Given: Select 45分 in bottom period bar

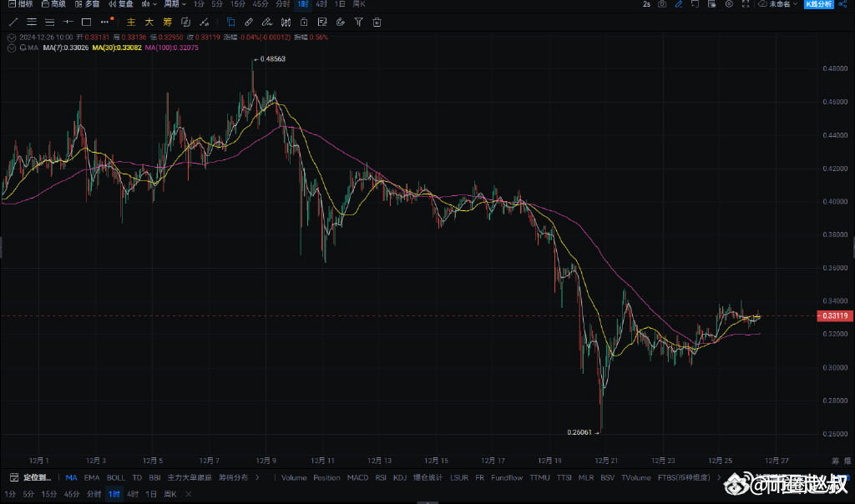Looking at the screenshot, I should pyautogui.click(x=72, y=494).
